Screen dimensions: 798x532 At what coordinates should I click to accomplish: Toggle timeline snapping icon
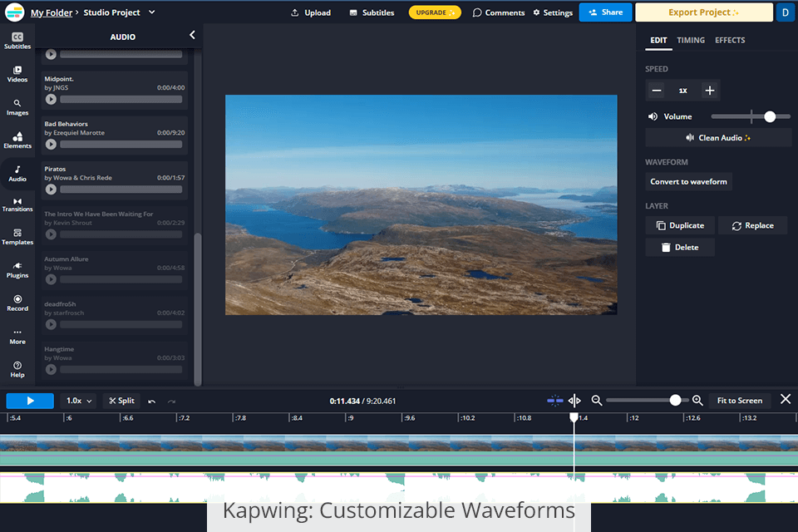(554, 401)
